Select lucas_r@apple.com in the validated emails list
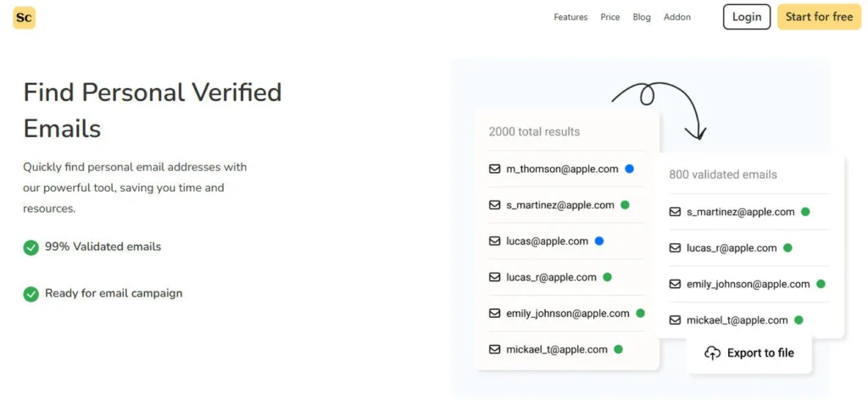This screenshot has height=405, width=868. click(x=732, y=248)
